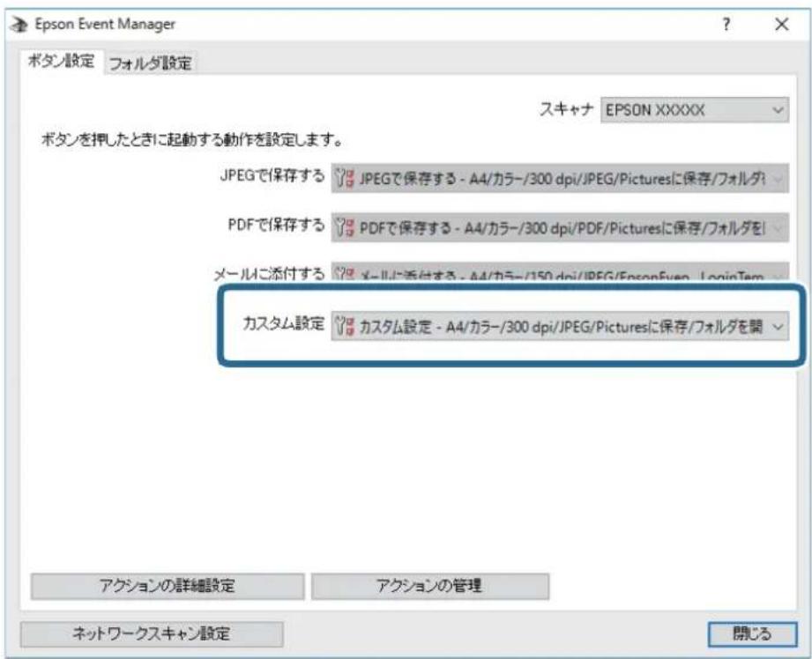Image resolution: width=812 pixels, height=659 pixels.
Task: Click the wrench icon in JPEGで保存する row
Action: pyautogui.click(x=345, y=179)
